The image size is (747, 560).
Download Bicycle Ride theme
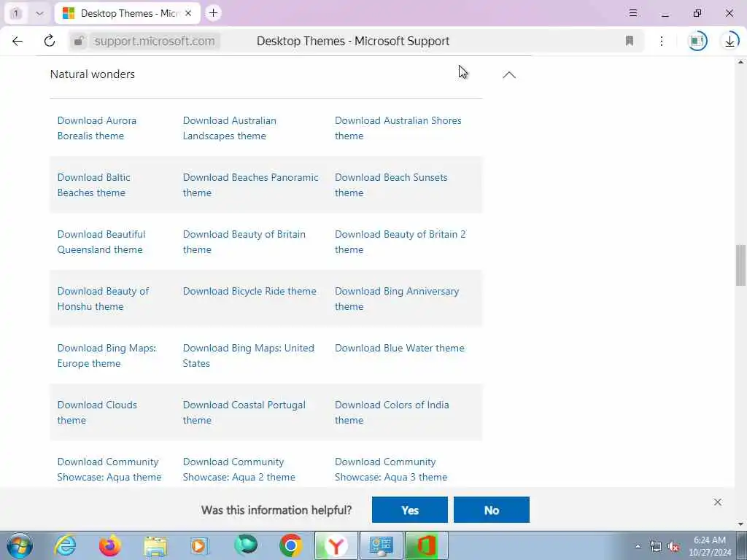point(249,291)
